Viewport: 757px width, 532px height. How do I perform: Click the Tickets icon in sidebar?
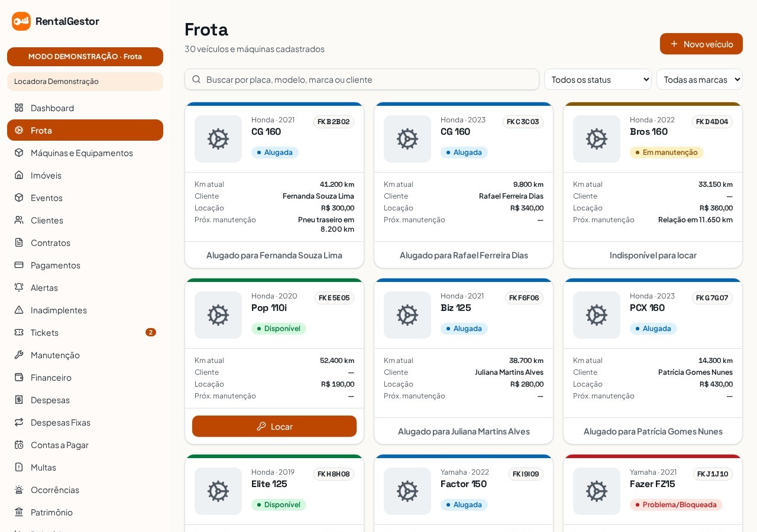click(19, 332)
